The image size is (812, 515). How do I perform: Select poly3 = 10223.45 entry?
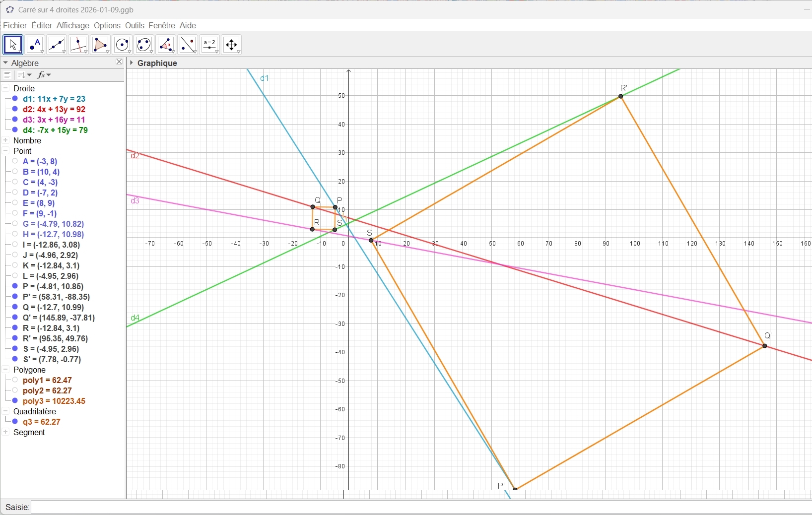point(55,401)
